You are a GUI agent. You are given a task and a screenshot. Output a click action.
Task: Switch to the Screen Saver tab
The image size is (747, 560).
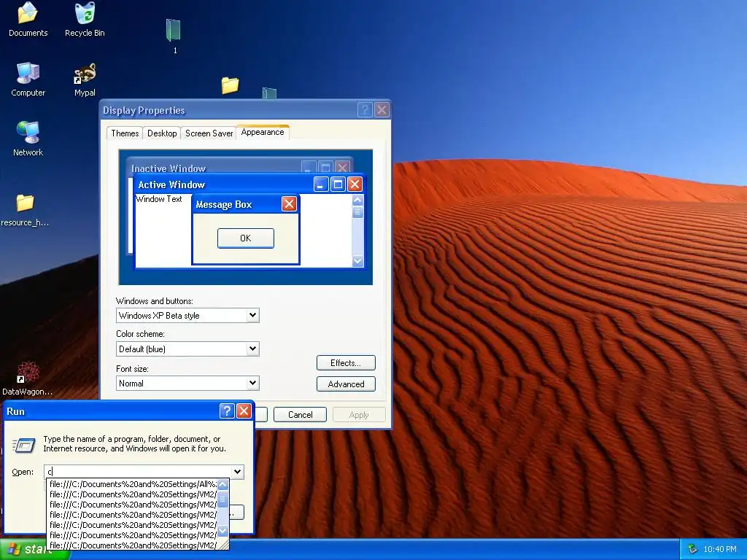coord(209,133)
